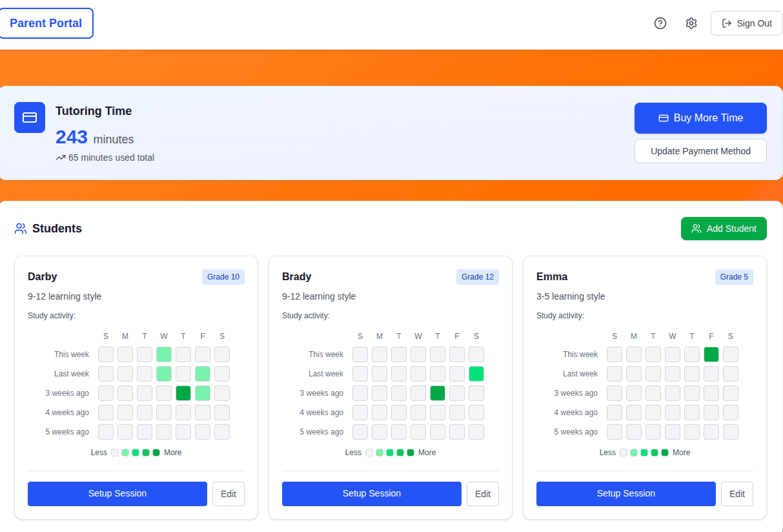The width and height of the screenshot is (783, 532).
Task: Open the Grade 10 badge on Darby's card
Action: click(x=223, y=276)
